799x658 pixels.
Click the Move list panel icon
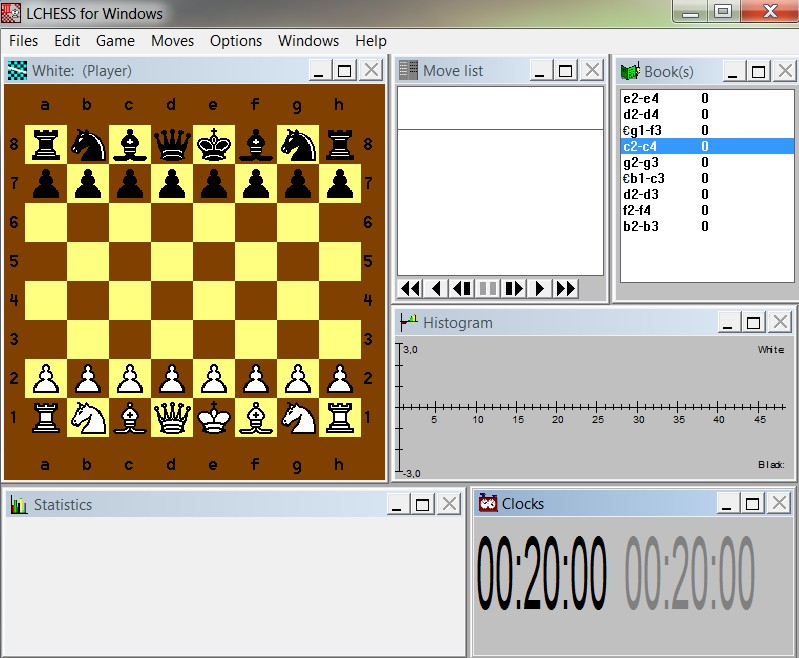408,70
